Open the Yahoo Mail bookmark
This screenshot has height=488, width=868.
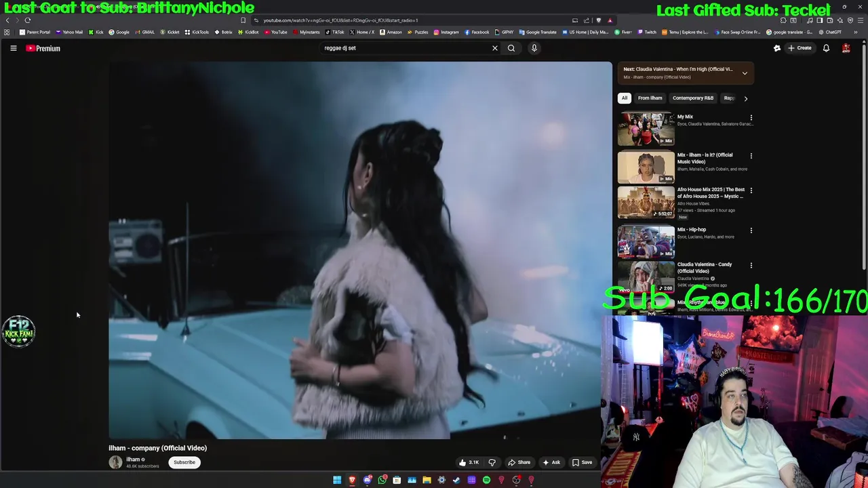(69, 33)
